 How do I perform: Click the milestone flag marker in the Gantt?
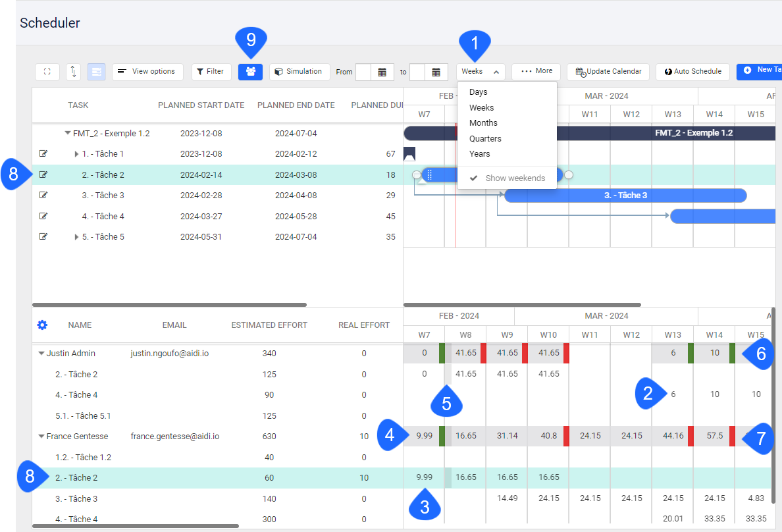[409, 153]
